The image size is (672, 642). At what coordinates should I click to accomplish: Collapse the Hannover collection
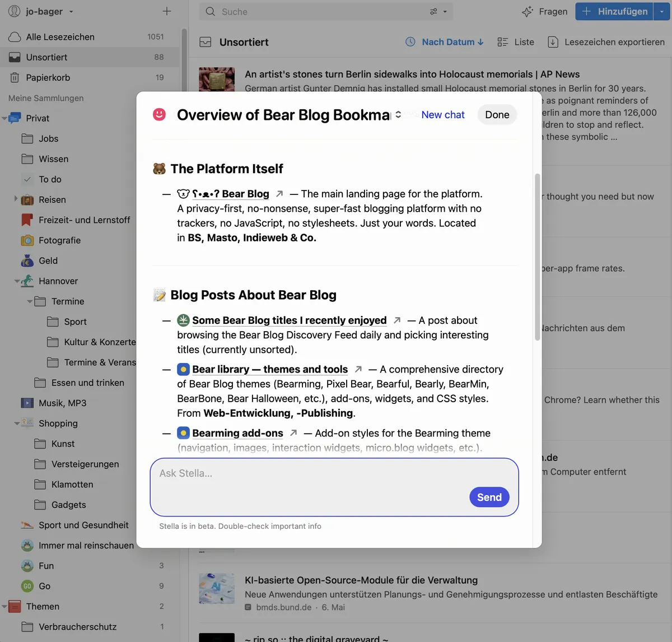(17, 281)
